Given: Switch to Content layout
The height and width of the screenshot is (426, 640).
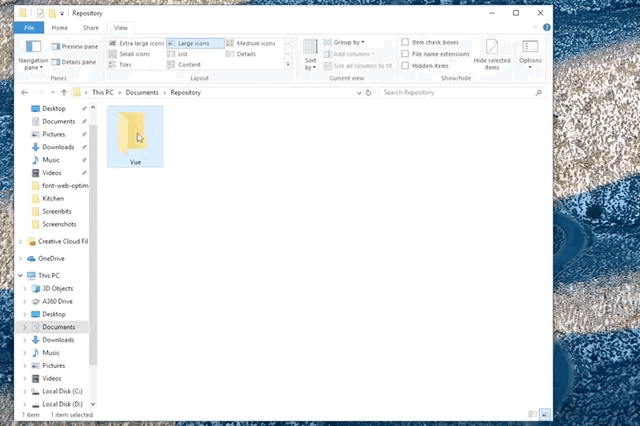Looking at the screenshot, I should click(184, 64).
